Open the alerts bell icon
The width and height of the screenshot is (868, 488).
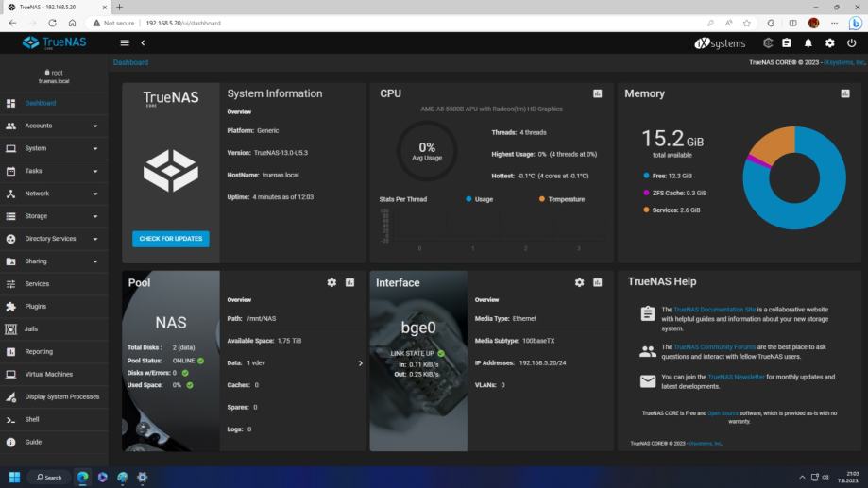click(x=808, y=42)
